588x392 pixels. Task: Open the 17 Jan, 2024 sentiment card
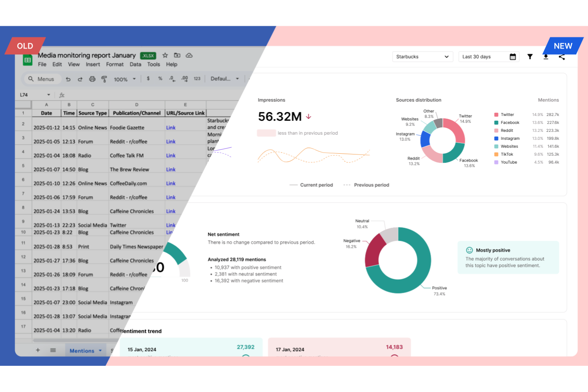(339, 347)
